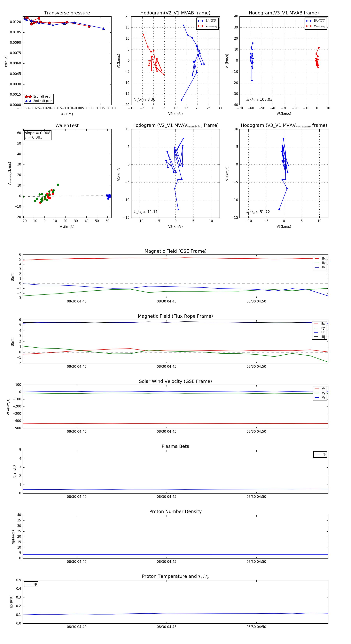Click the 'Pt(nPa)' y-axis label
Viewport: 351px width, 644px height.
point(6,61)
